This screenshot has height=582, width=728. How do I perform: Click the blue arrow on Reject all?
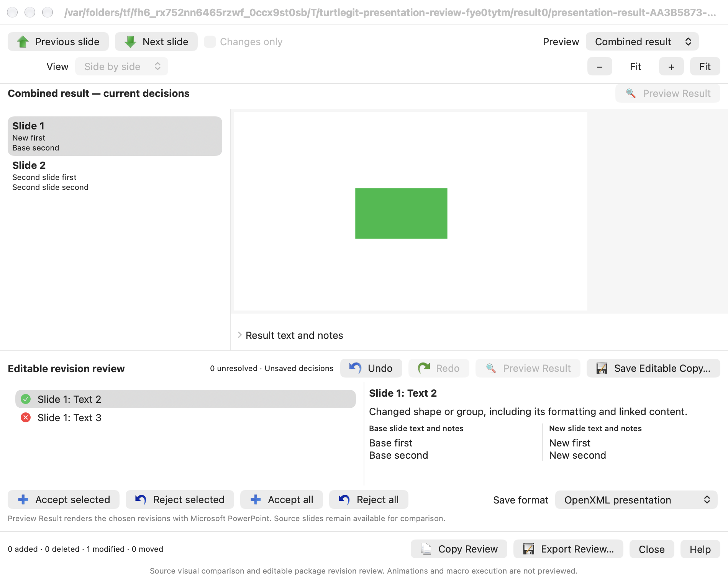pos(344,499)
